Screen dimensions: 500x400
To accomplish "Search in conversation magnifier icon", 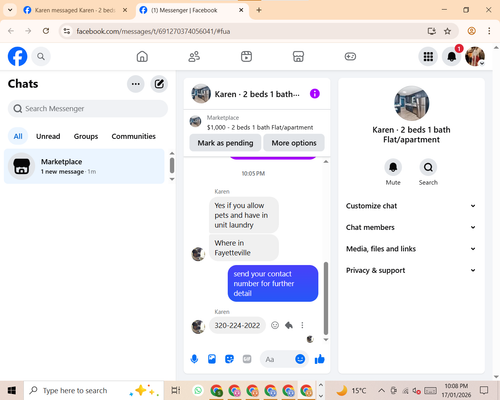I will tap(428, 167).
